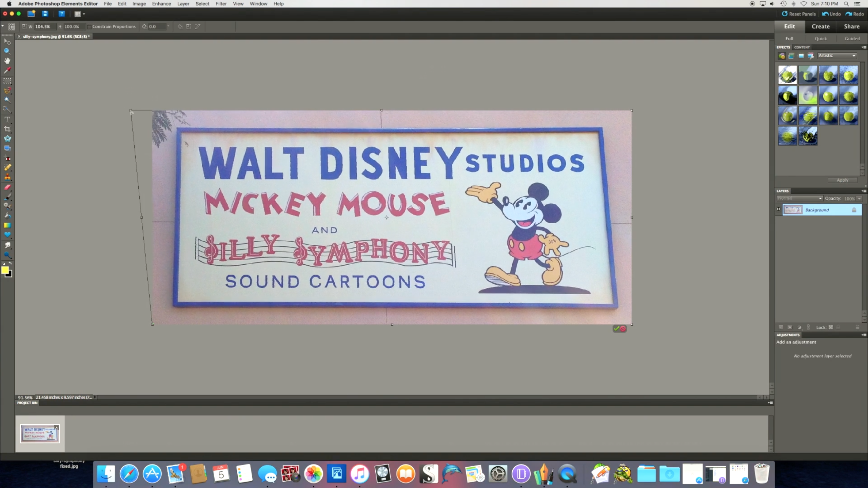Click the Scale transform icon in options bar
Image resolution: width=868 pixels, height=488 pixels.
pyautogui.click(x=189, y=26)
